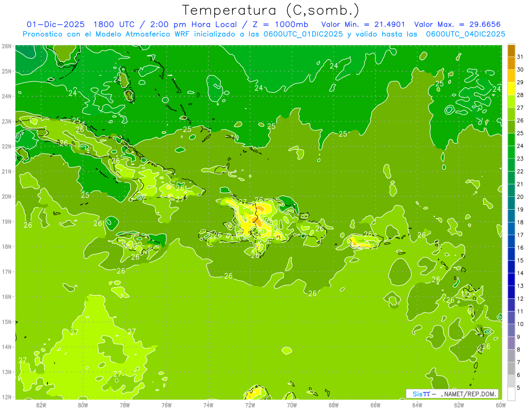
Task: Click the "Z = 1000mb" level text
Action: [x=280, y=24]
